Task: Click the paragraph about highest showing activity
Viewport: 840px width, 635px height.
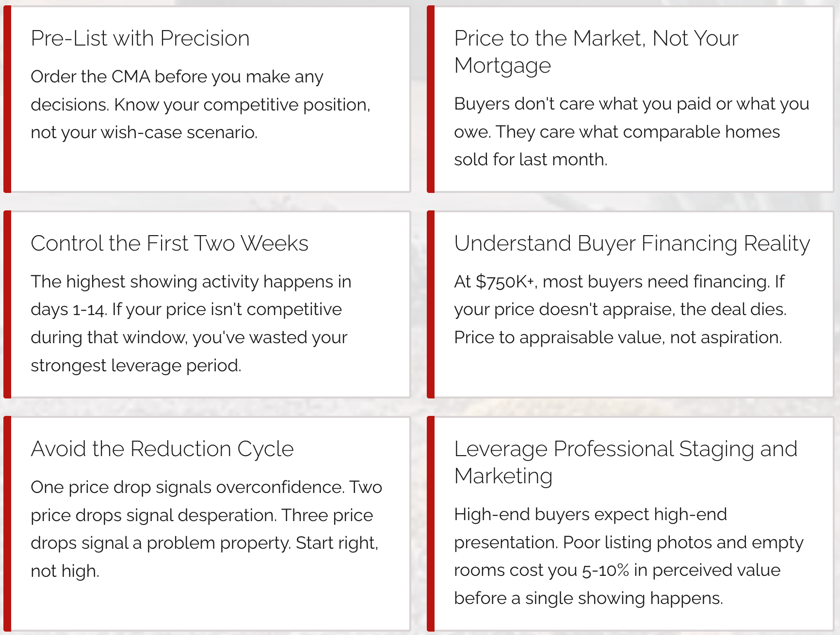Action: pyautogui.click(x=191, y=323)
